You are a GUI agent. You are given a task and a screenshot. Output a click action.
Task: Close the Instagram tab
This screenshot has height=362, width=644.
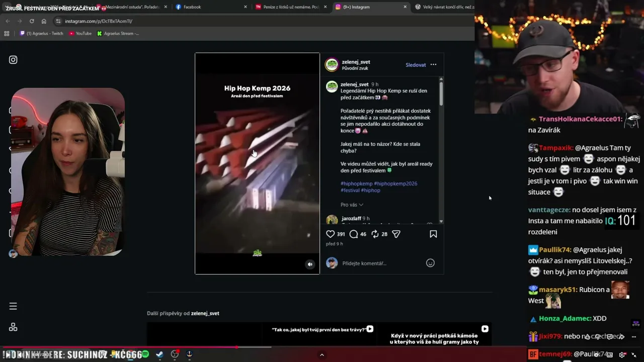coord(405,7)
